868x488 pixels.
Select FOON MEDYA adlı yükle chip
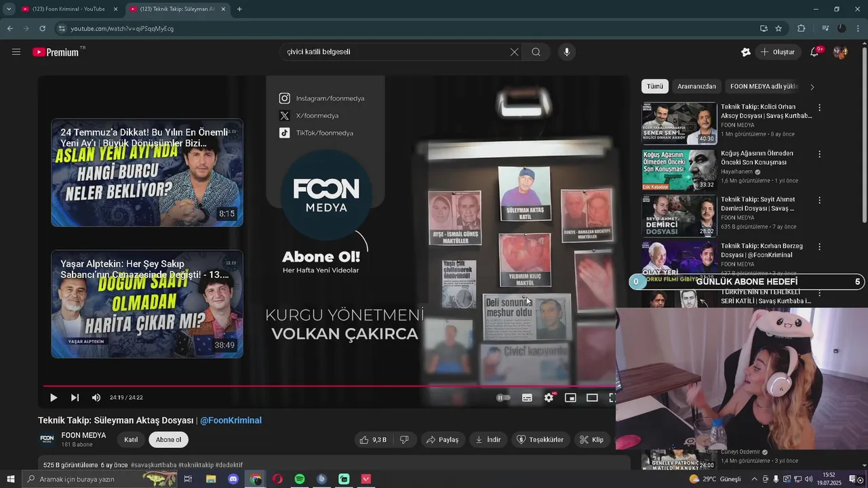point(764,87)
